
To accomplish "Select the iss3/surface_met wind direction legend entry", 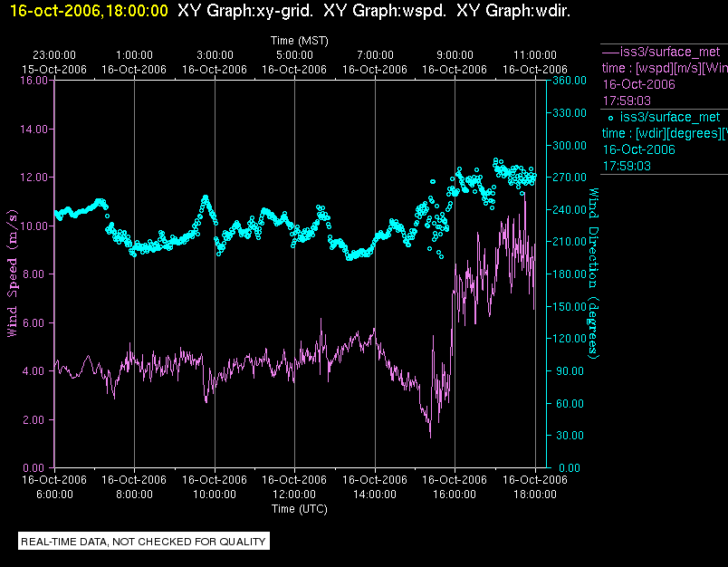I will point(665,141).
